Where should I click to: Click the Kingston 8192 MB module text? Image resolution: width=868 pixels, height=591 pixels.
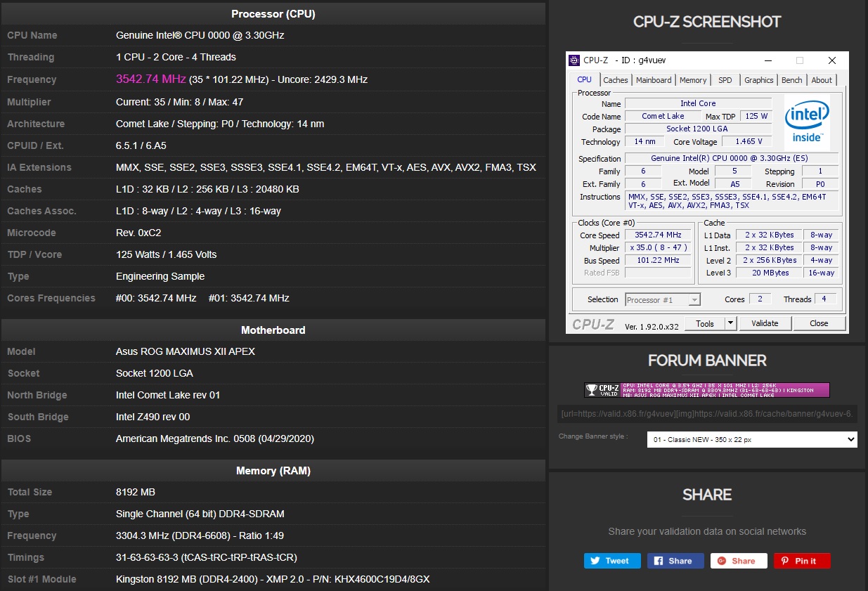pyautogui.click(x=273, y=579)
